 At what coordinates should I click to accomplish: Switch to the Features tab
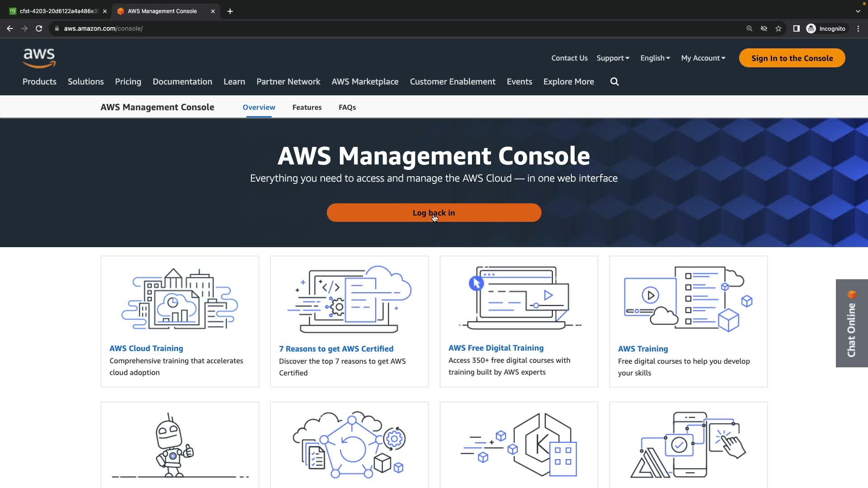coord(307,108)
